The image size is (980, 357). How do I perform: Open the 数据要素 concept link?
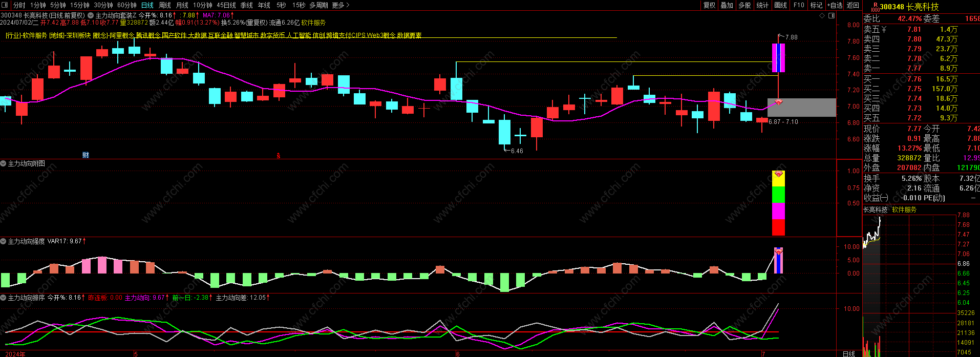pyautogui.click(x=409, y=35)
